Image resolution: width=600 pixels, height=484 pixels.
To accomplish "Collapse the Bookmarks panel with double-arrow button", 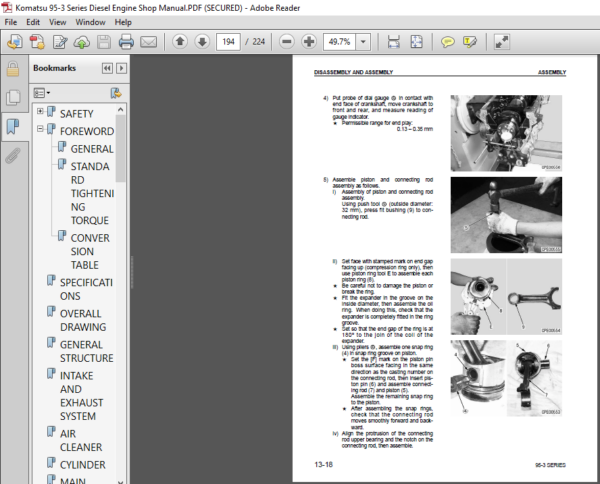I will [x=108, y=68].
